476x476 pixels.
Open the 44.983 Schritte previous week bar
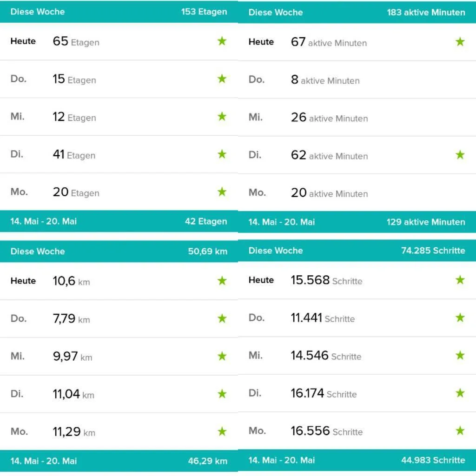[357, 460]
